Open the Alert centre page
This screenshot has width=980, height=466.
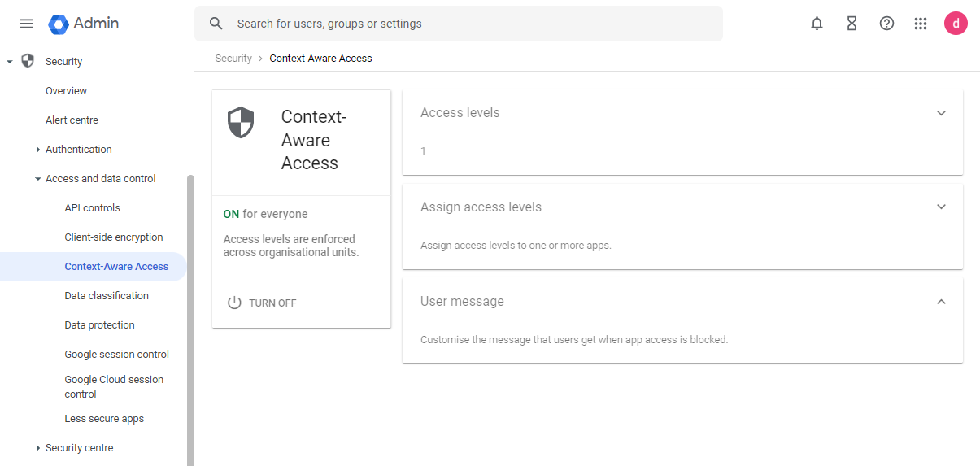click(72, 120)
